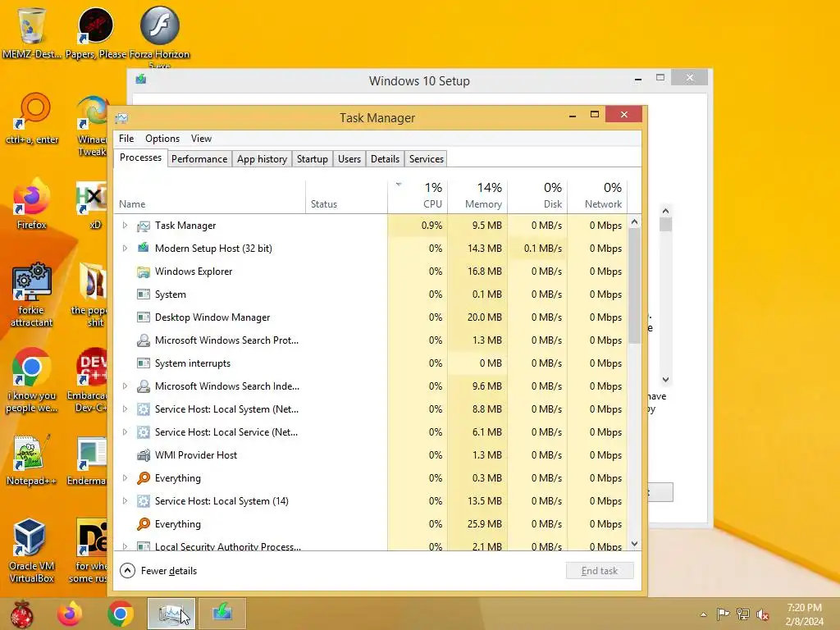Expand the first Everything process row
Image resolution: width=840 pixels, height=630 pixels.
point(125,478)
